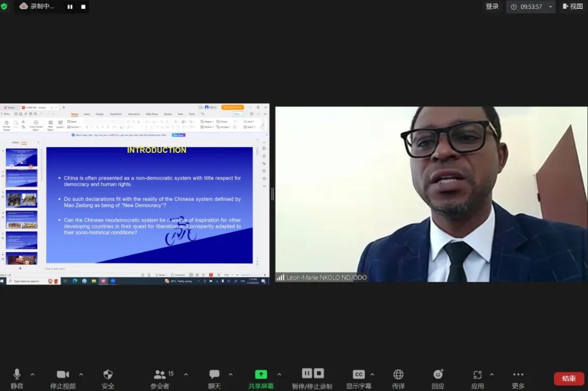Show captions with the CC (显示字幕) button
This screenshot has width=588, height=391.
(x=358, y=374)
